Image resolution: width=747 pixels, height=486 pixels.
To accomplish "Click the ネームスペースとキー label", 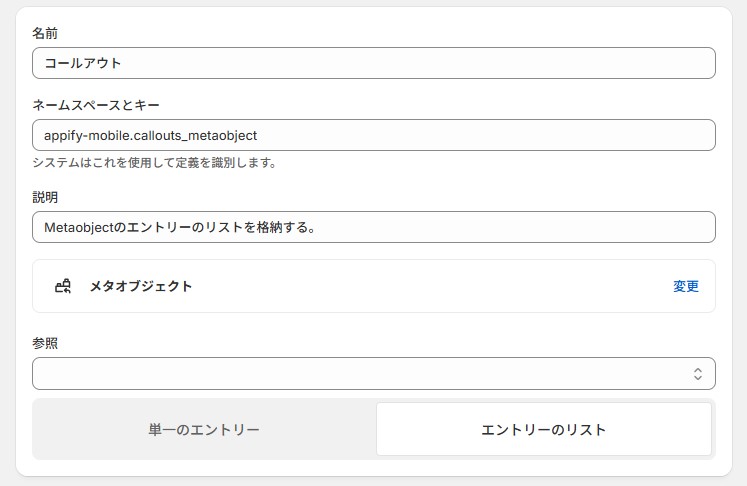I will tap(96, 105).
